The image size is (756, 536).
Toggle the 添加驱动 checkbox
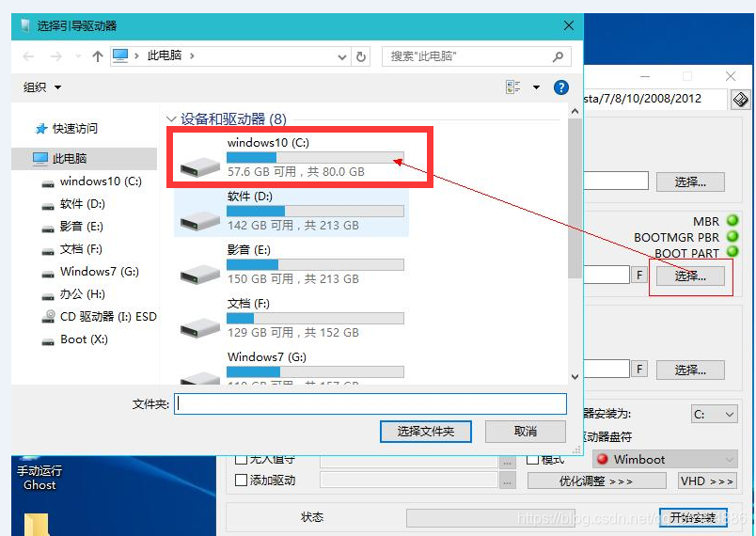point(241,481)
